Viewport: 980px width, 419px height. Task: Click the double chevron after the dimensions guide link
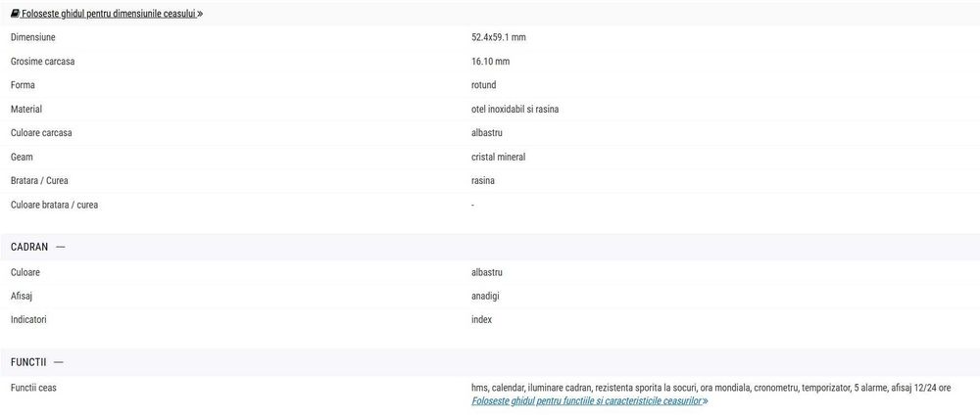point(200,14)
